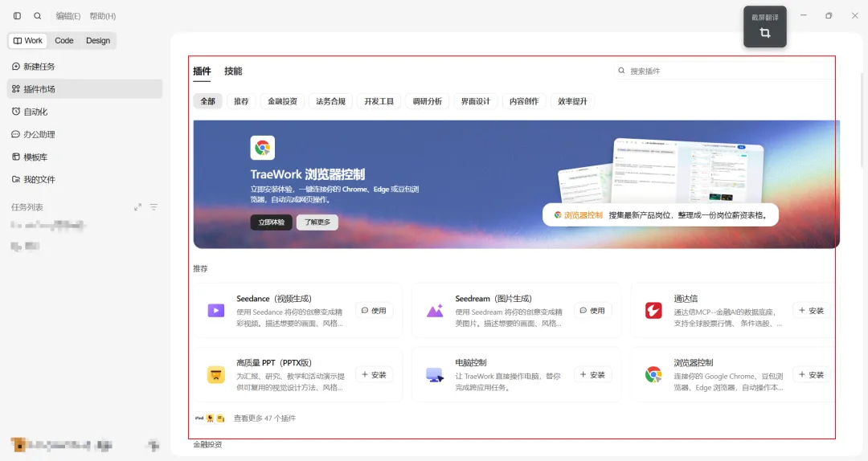Open the Seedream (图片生成) card title

coord(493,298)
